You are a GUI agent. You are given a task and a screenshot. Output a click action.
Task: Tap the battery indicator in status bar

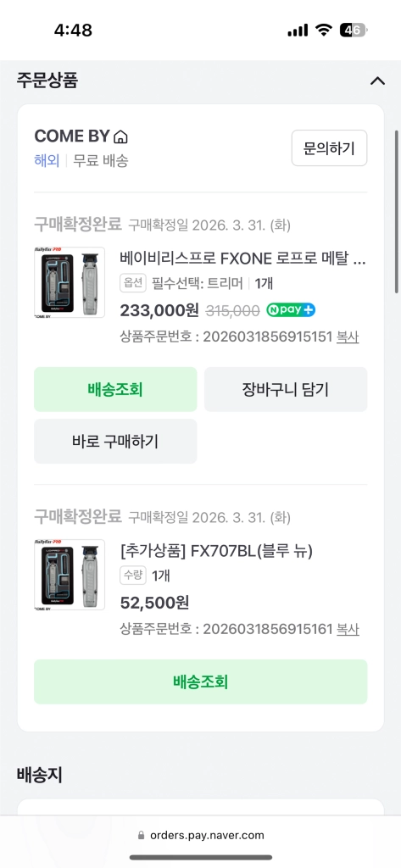coord(354,30)
